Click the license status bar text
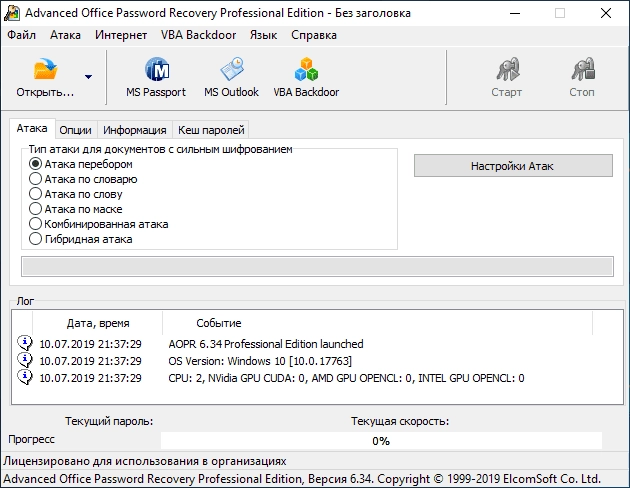Image resolution: width=630 pixels, height=488 pixels. click(x=145, y=461)
